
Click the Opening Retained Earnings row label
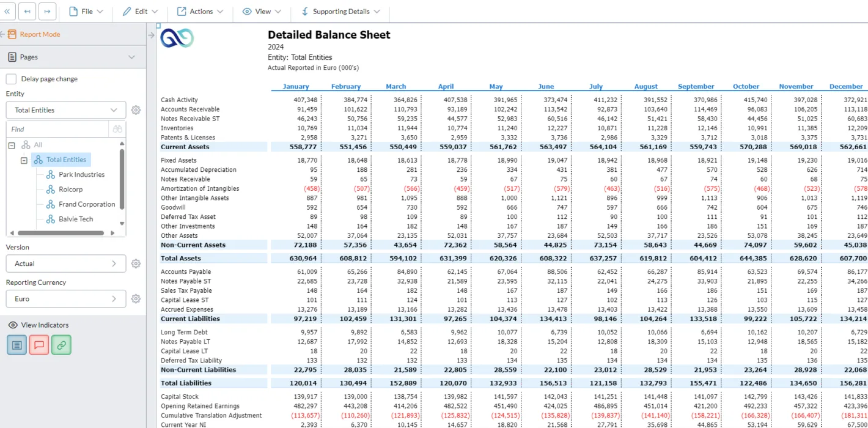200,406
